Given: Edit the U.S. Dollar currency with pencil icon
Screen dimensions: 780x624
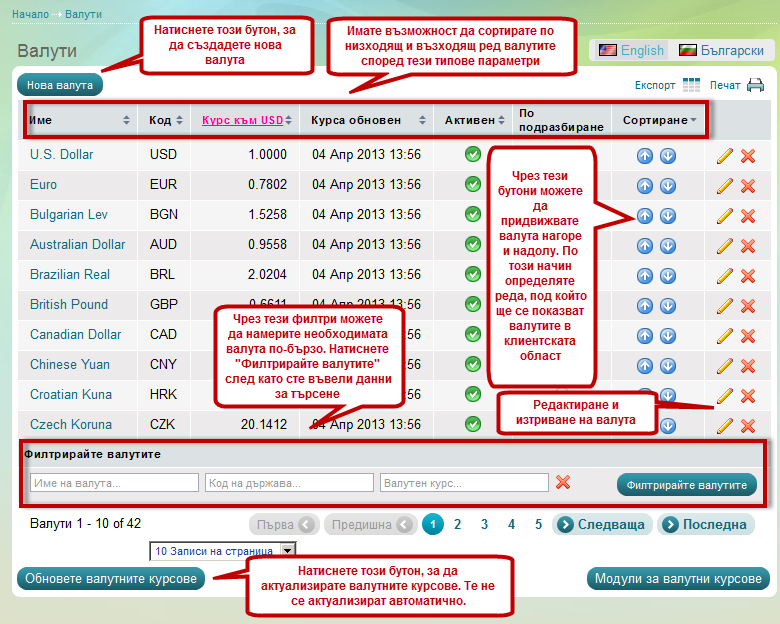Looking at the screenshot, I should (x=725, y=155).
